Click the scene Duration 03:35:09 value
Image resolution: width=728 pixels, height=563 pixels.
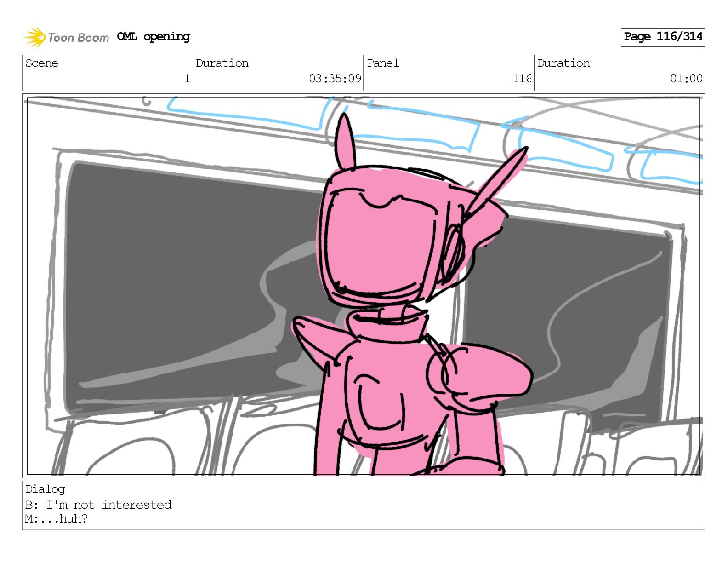tap(335, 79)
